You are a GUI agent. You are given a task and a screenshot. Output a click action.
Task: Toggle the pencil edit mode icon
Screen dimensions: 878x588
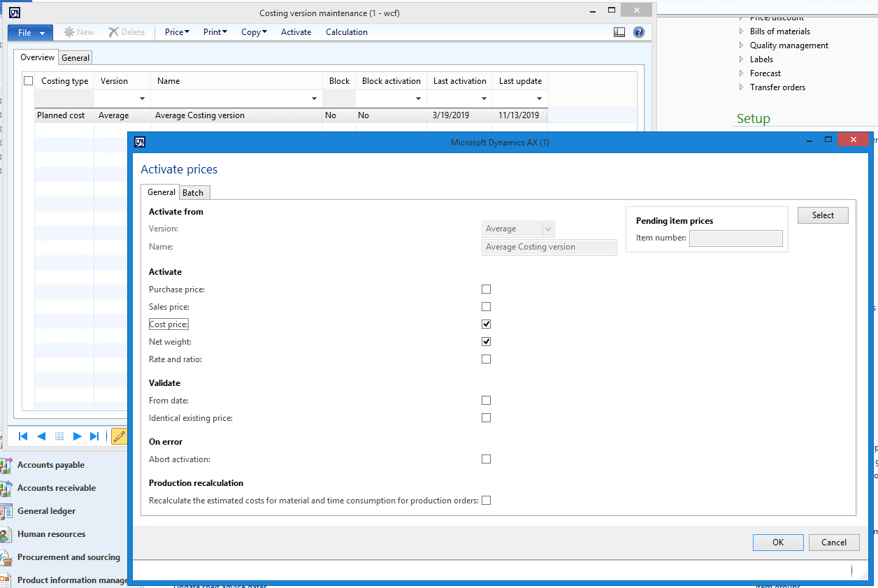tap(119, 436)
